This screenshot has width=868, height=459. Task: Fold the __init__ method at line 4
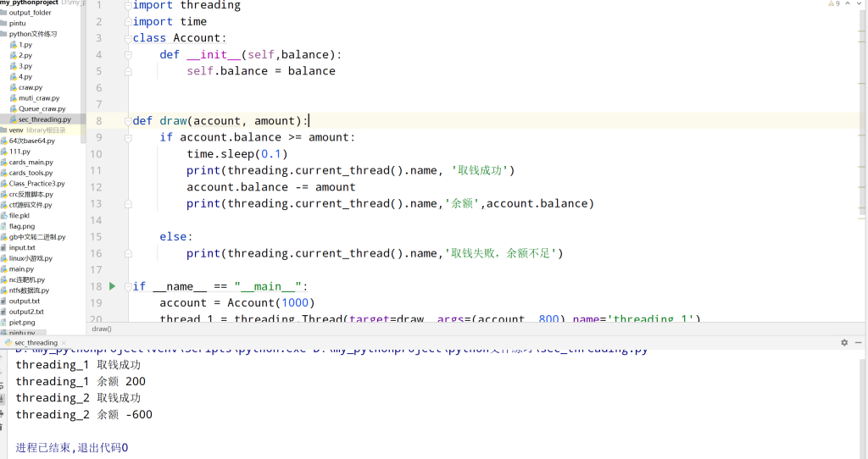pos(128,55)
